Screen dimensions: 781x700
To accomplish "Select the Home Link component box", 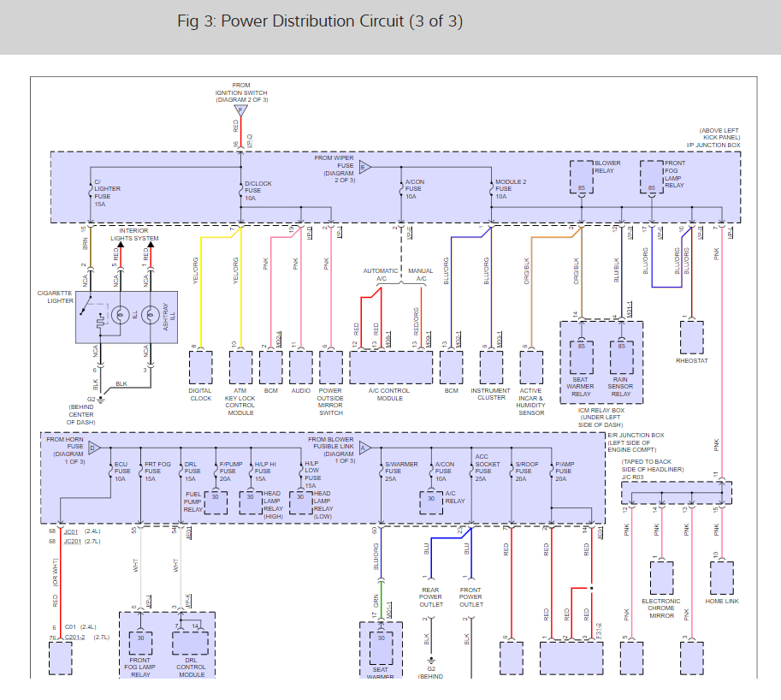I will [721, 578].
